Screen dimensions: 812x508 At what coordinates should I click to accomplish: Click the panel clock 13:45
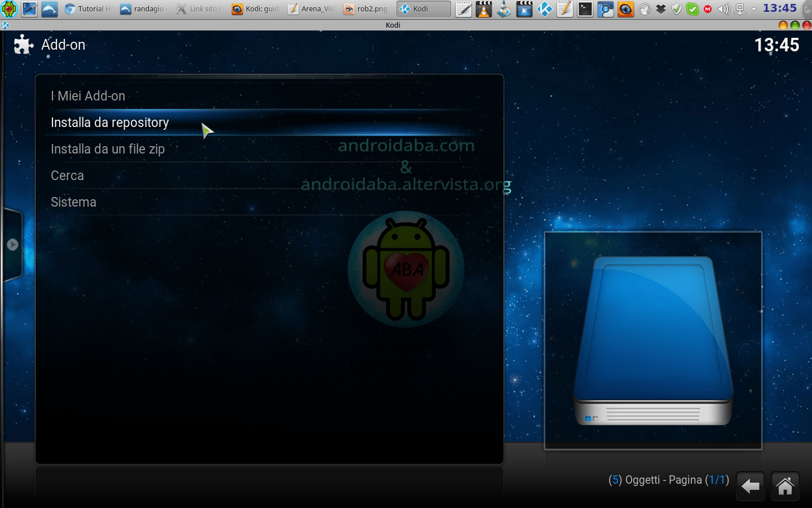[x=780, y=8]
